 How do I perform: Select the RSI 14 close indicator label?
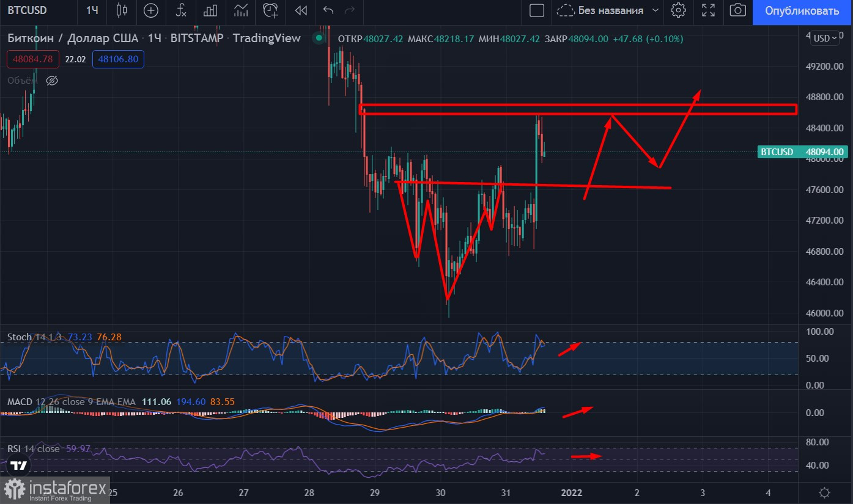pos(34,449)
